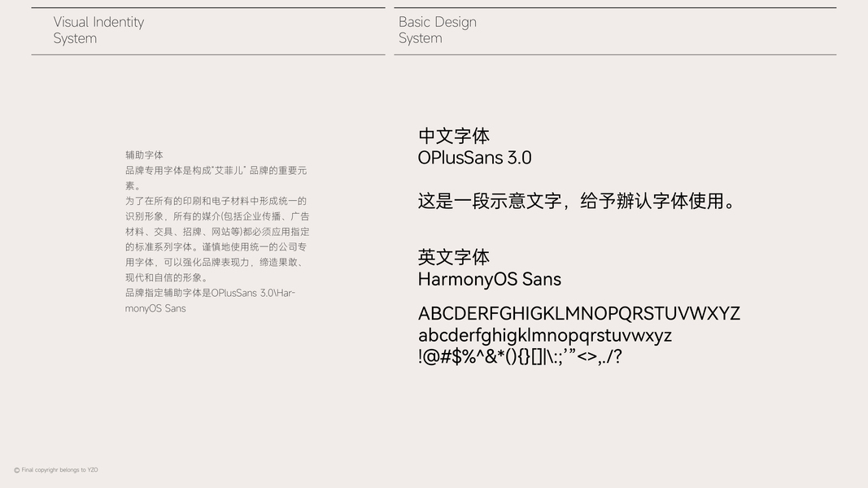Image resolution: width=868 pixels, height=488 pixels.
Task: Click the line '的标准系列字体。谨慎地使用统一的公司专'
Action: (216, 246)
